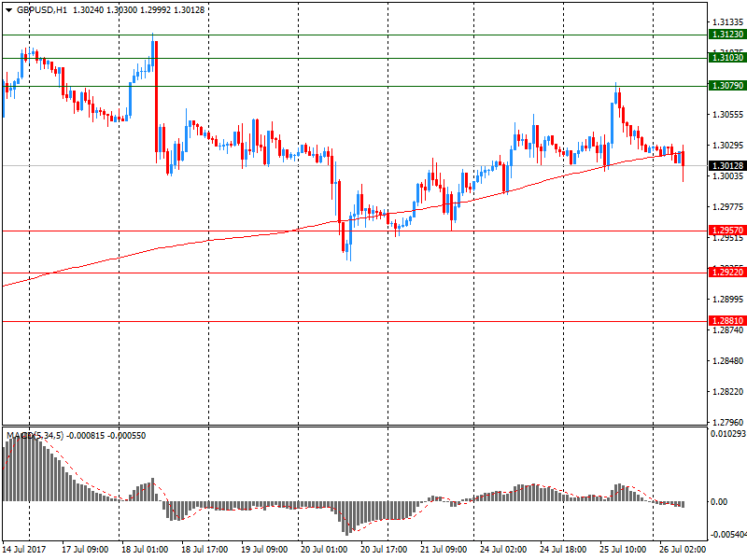Click the 20 Jul 01:00 time axis label
The height and width of the screenshot is (560, 747).
[324, 550]
